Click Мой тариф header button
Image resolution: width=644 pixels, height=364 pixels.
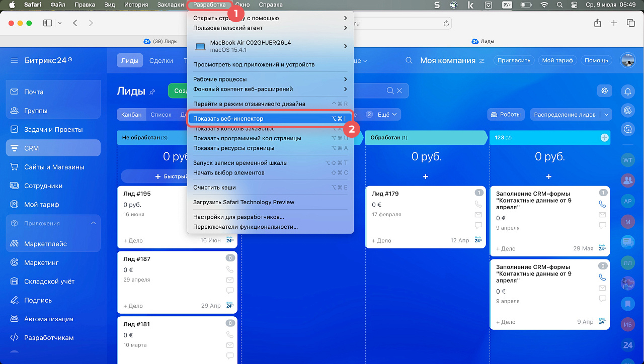[x=557, y=60]
